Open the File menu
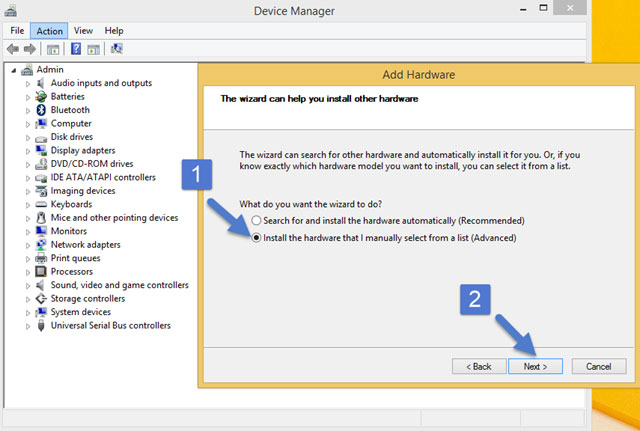This screenshot has height=431, width=640. point(17,31)
